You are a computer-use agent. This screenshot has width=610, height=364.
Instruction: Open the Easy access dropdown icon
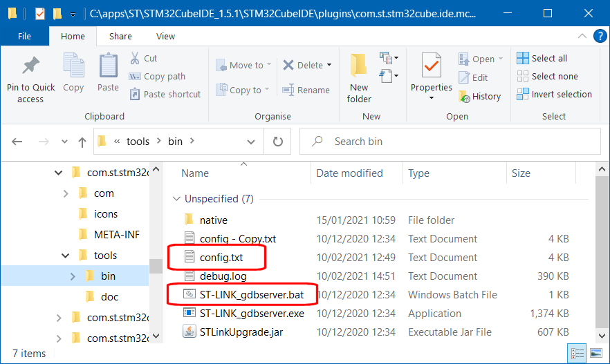tap(389, 76)
